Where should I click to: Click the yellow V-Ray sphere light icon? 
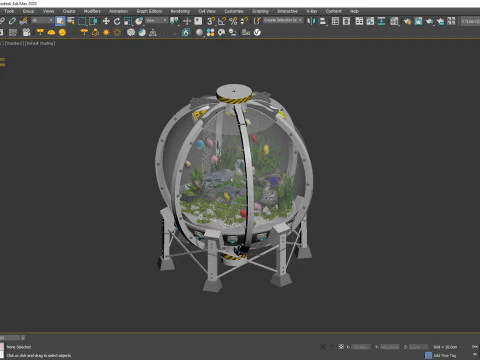62,32
